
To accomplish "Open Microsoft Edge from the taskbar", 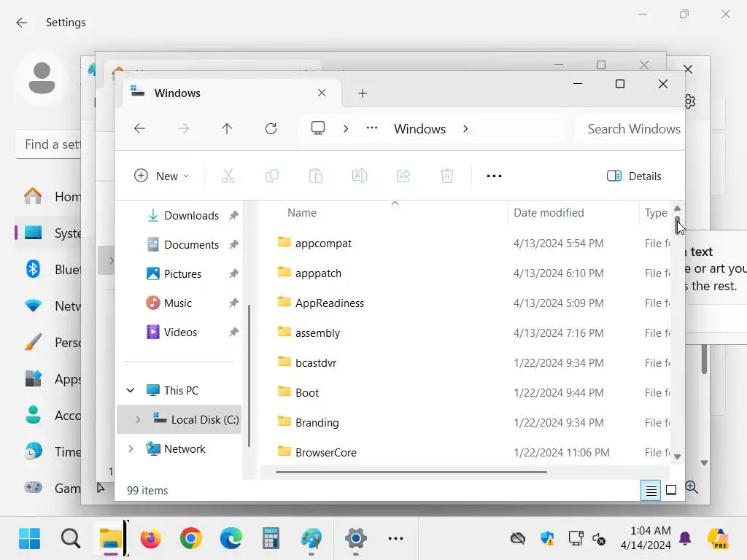I will click(231, 539).
